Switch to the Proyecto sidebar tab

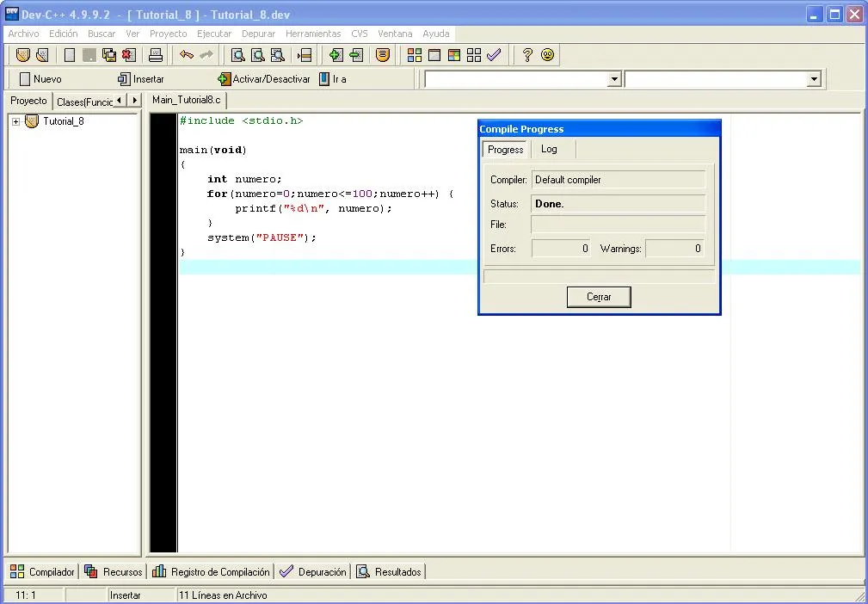[x=28, y=101]
